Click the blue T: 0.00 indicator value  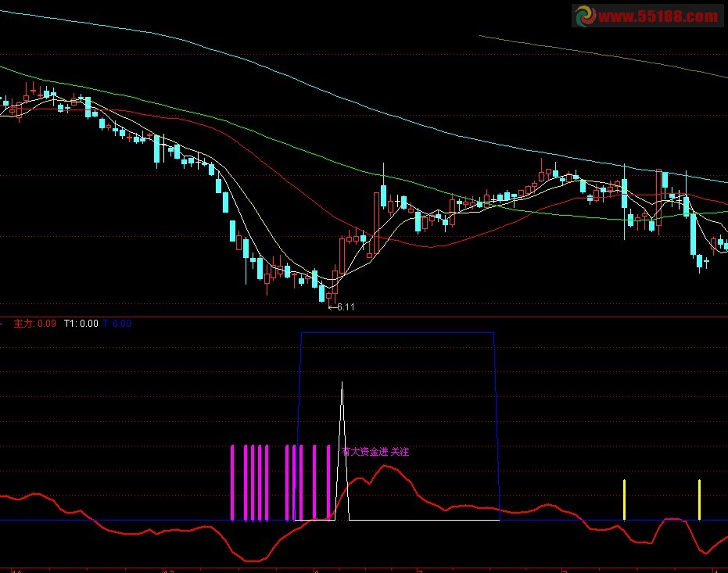click(x=117, y=324)
